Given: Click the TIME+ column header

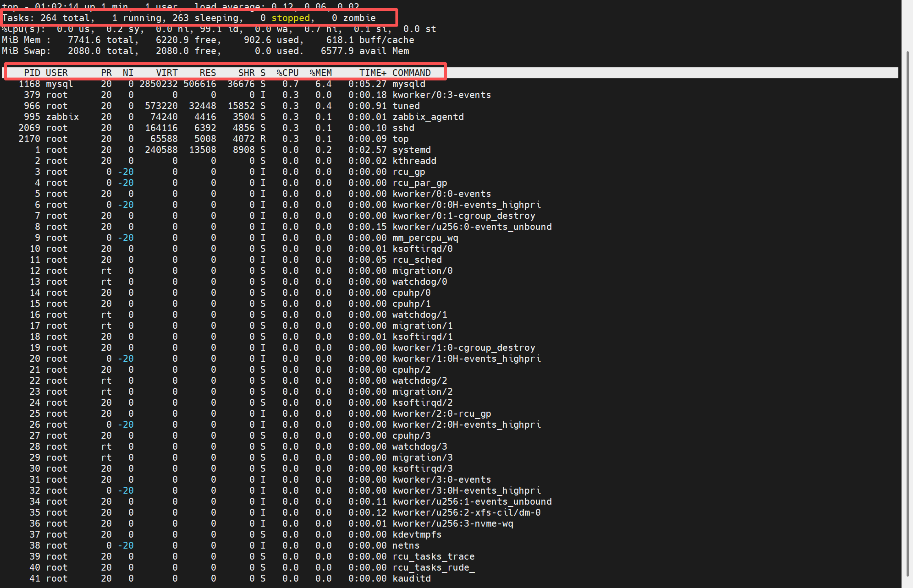Looking at the screenshot, I should (372, 73).
